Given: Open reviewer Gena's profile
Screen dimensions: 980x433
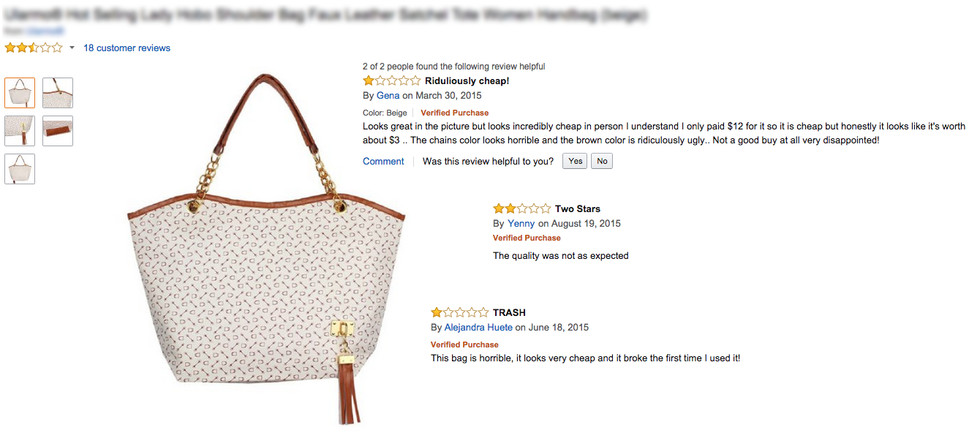Looking at the screenshot, I should coord(388,96).
